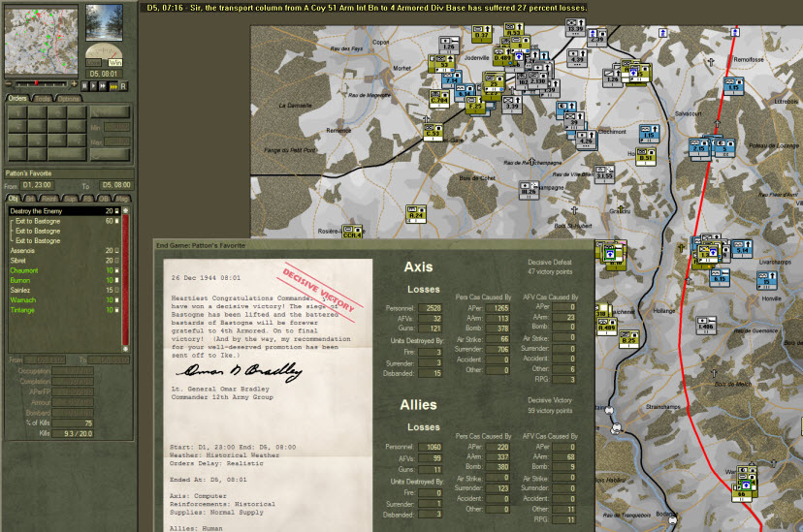Select the yellow very-fast speed button
803x532 pixels.
coord(113,86)
